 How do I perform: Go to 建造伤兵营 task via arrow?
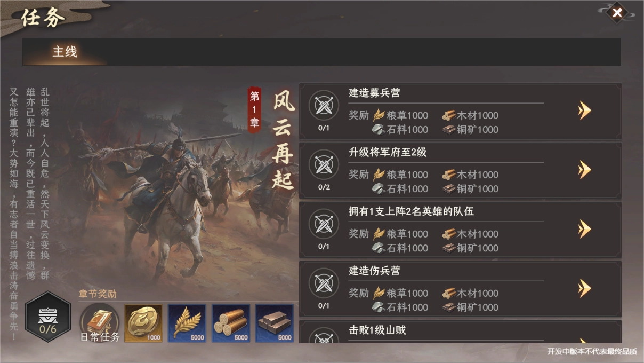click(585, 288)
